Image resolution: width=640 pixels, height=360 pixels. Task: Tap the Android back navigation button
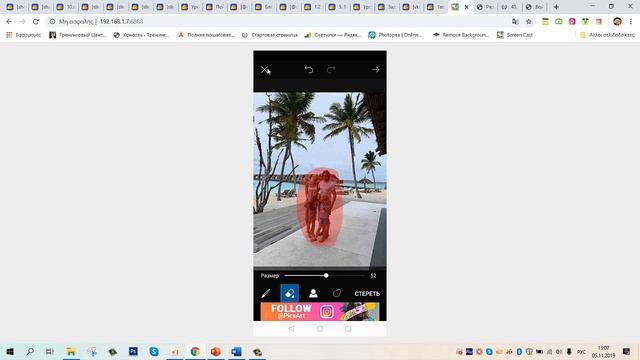click(x=291, y=329)
